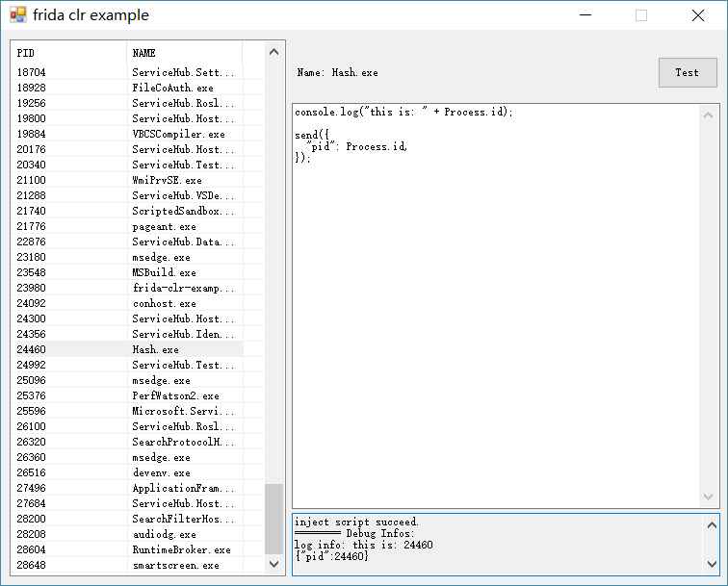Select PID 20176 ServiceHub.Host row
Image resolution: width=728 pixels, height=586 pixels.
coord(127,149)
